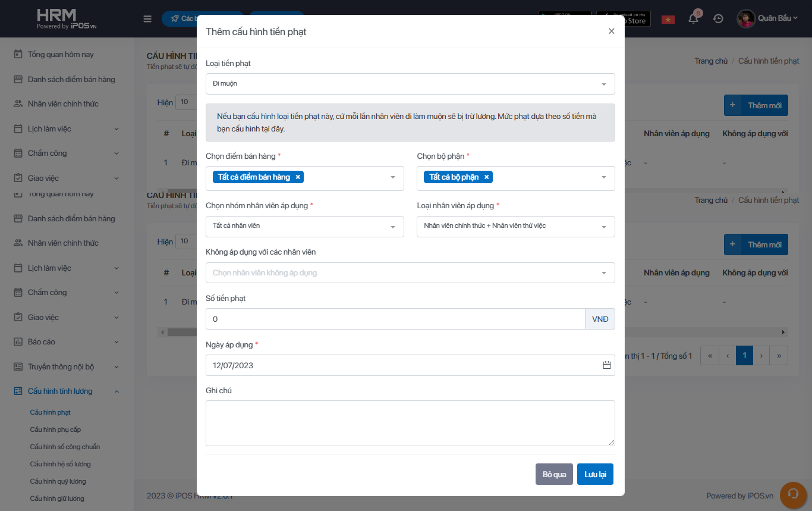Viewport: 812px width, 511px height.
Task: Open Loại nhân viên áp dụng dropdown
Action: coord(515,227)
